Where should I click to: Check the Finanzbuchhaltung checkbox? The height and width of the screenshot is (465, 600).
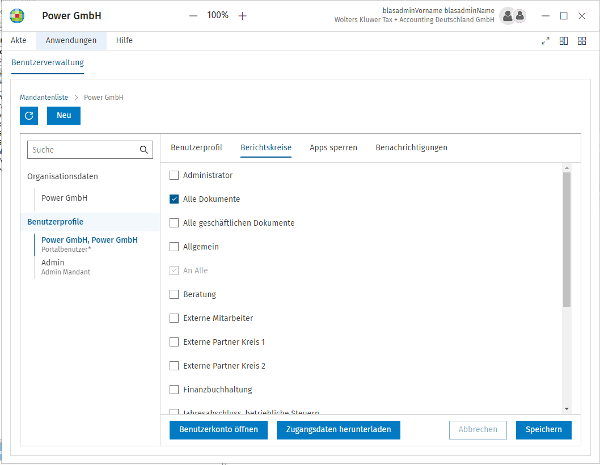point(174,390)
